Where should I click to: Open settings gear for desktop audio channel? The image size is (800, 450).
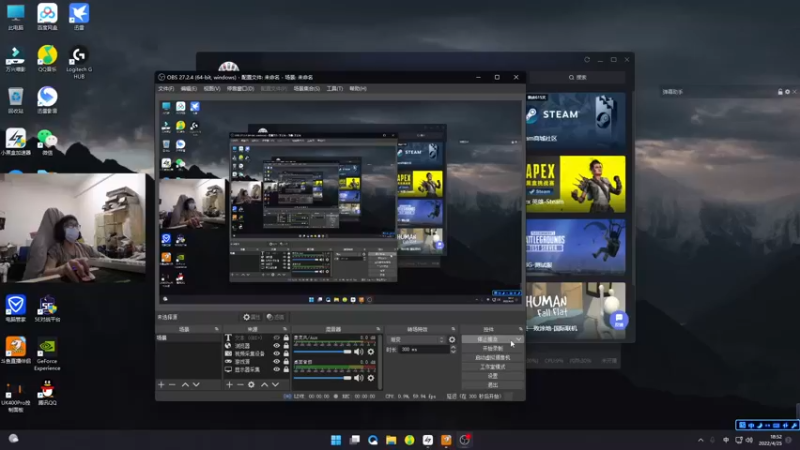coord(371,378)
